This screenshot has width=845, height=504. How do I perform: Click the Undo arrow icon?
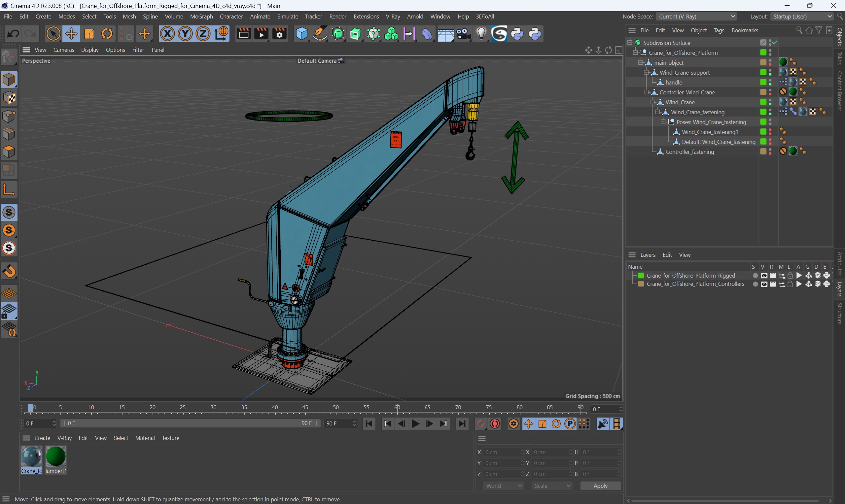(13, 34)
